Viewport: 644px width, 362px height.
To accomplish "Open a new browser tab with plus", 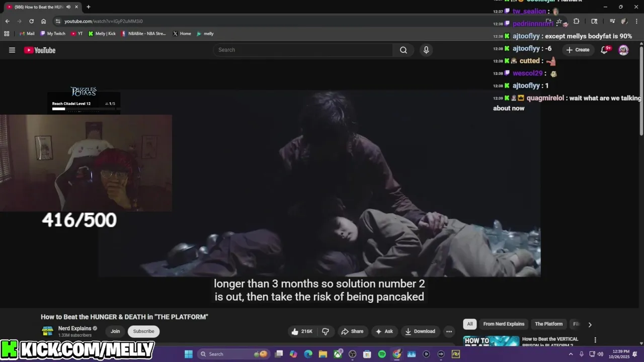I will point(88,7).
